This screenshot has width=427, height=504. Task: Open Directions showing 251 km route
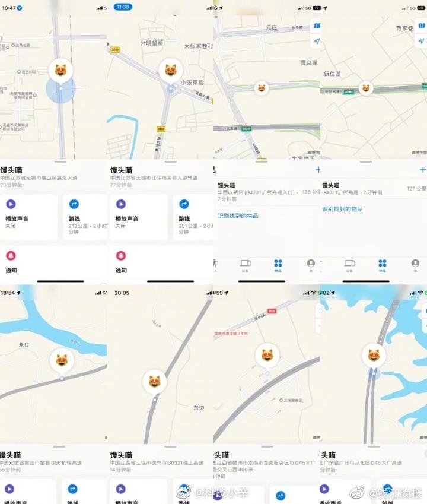click(x=194, y=217)
